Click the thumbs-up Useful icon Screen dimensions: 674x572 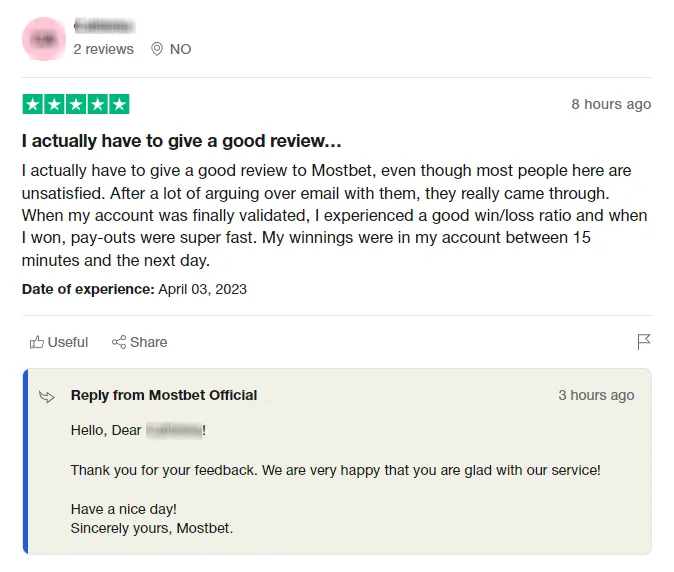click(x=37, y=342)
